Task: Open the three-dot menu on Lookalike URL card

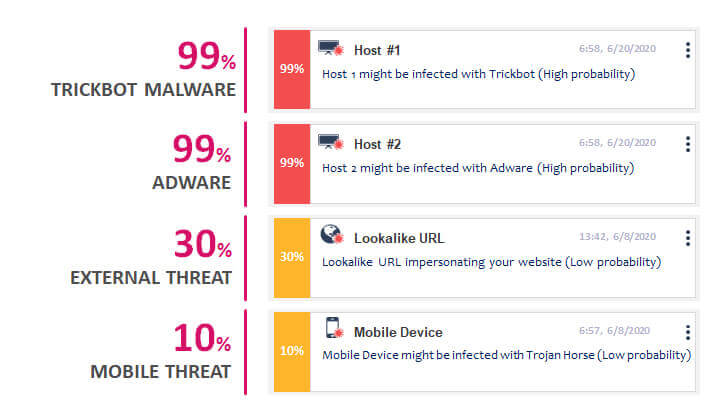Action: coord(688,238)
